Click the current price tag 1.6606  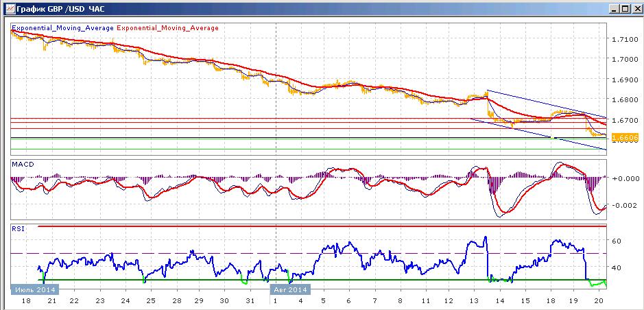tap(625, 138)
